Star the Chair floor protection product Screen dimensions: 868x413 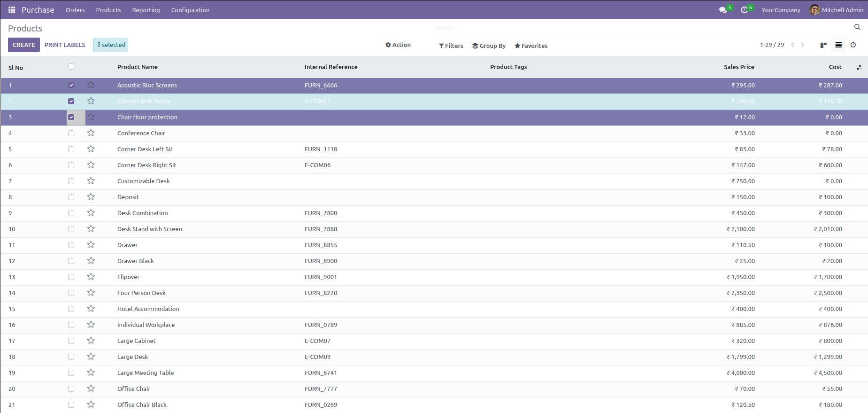point(91,117)
